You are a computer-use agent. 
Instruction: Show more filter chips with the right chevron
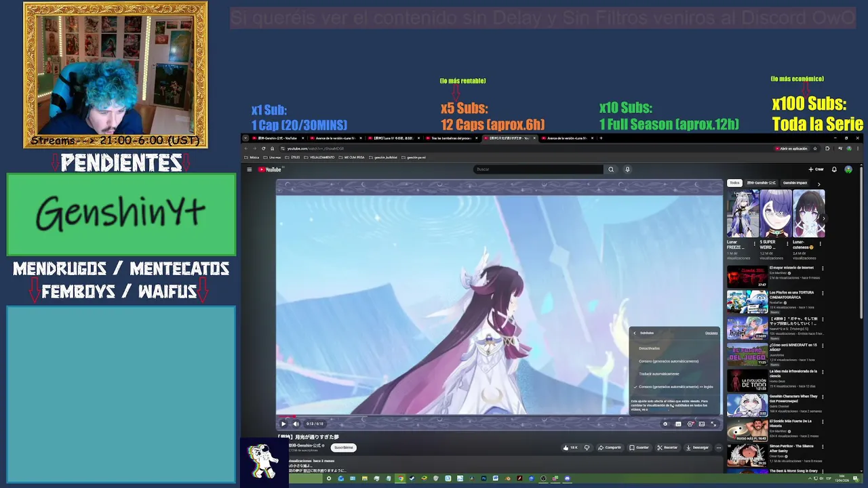click(x=818, y=184)
